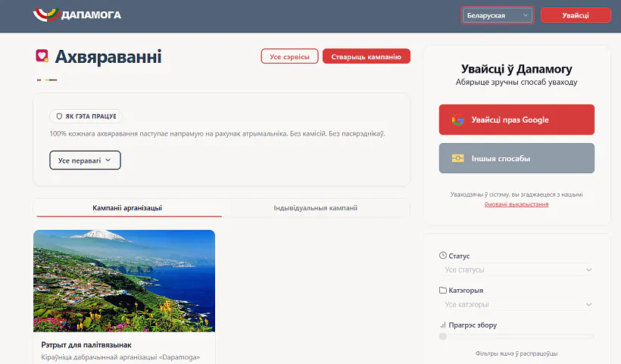
Task: Open the Рэтрыт для паліткаязынак campaign image
Action: coord(124,281)
